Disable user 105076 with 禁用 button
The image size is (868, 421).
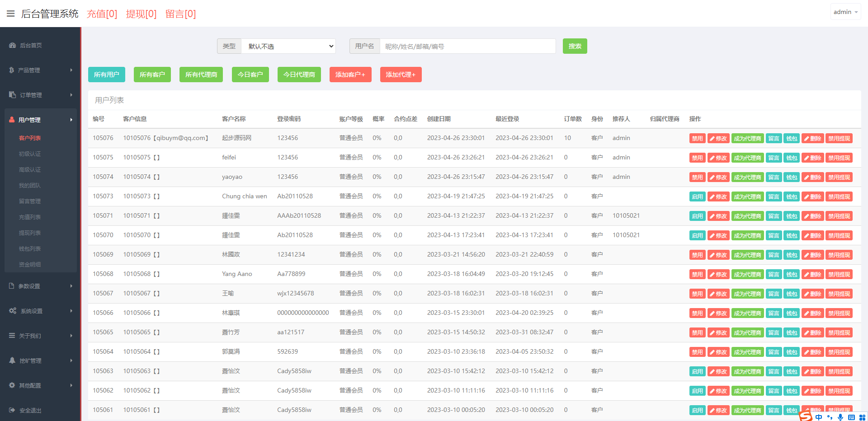pyautogui.click(x=697, y=139)
